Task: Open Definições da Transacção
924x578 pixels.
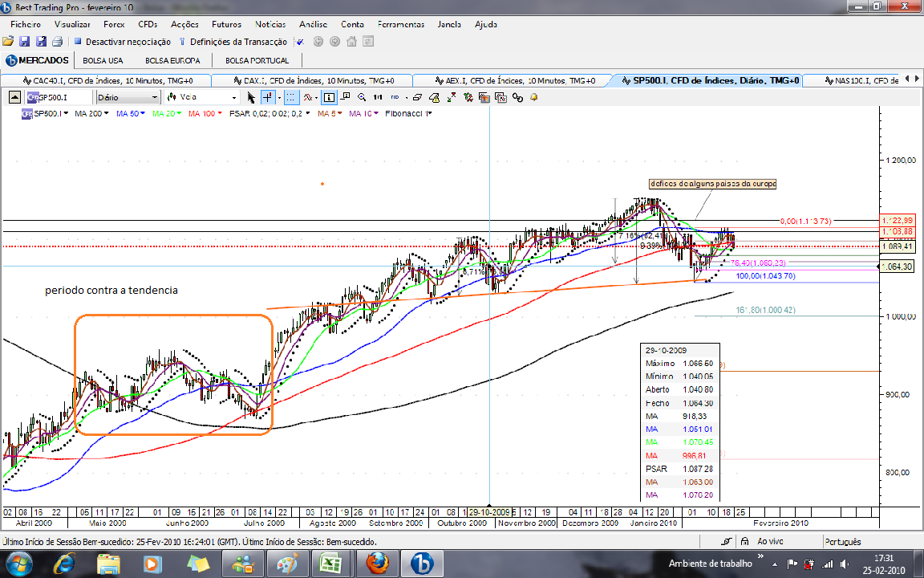Action: point(233,42)
